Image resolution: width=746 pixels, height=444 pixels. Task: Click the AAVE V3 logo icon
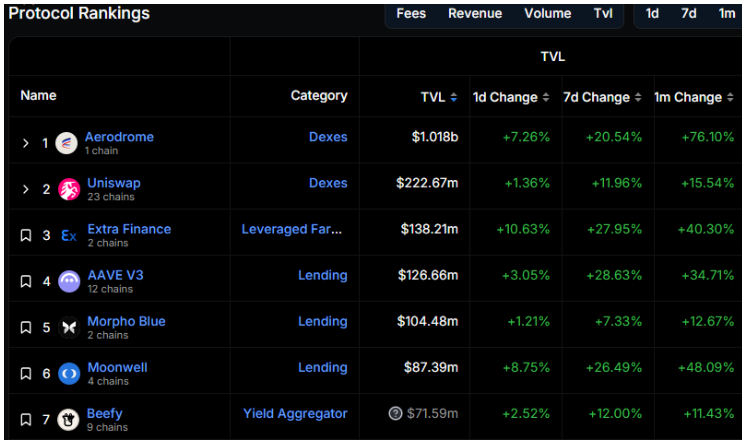click(x=69, y=282)
